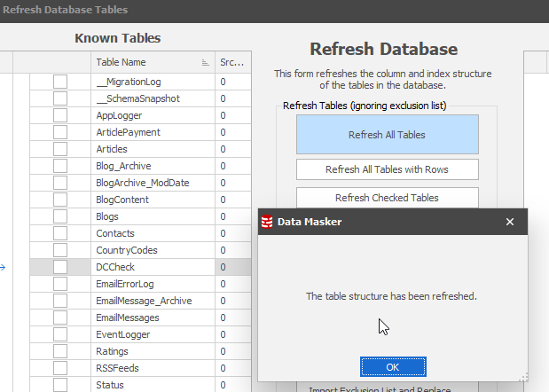Click the sort icon in Table Name header
549x392 pixels.
pyautogui.click(x=205, y=63)
